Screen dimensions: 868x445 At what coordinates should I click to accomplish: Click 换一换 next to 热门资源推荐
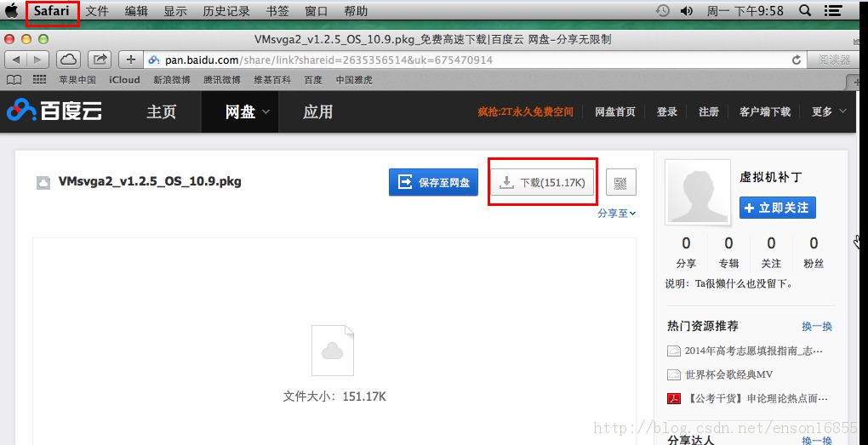(x=817, y=327)
